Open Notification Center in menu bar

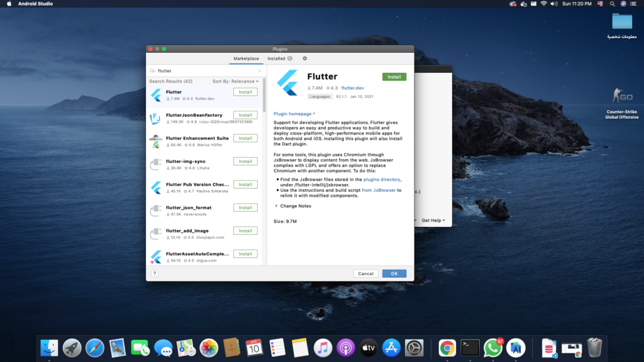(634, 4)
